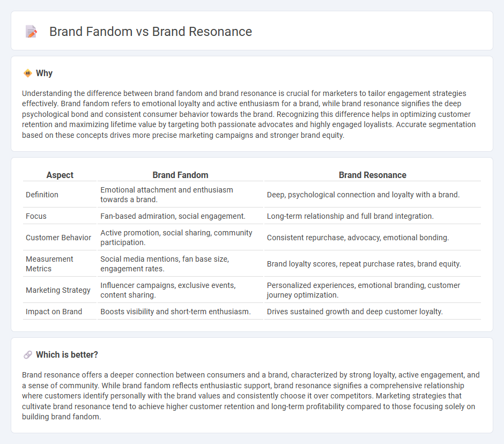The height and width of the screenshot is (444, 504).
Task: Select the Impact on Brand row label
Action: 54,312
